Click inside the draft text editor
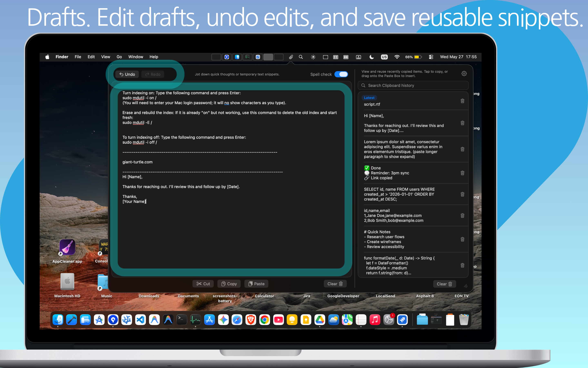 click(231, 179)
